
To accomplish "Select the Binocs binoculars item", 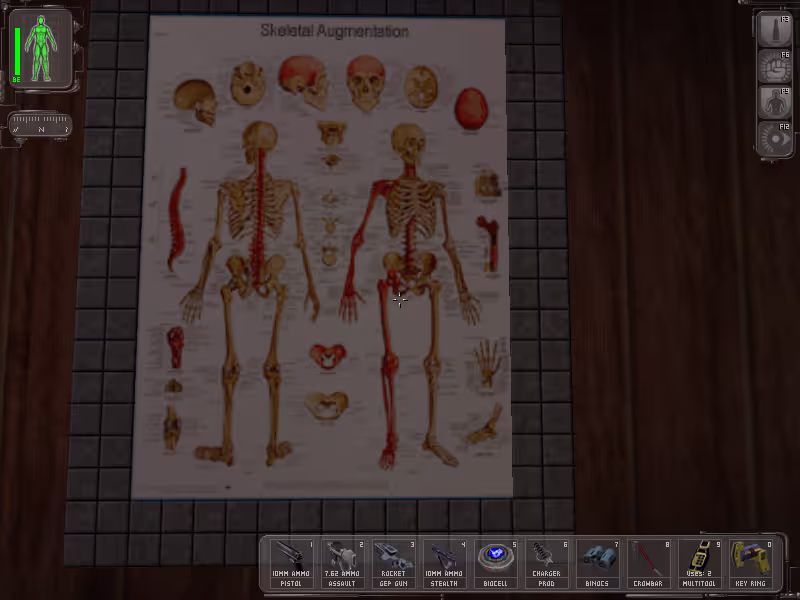I will point(598,560).
